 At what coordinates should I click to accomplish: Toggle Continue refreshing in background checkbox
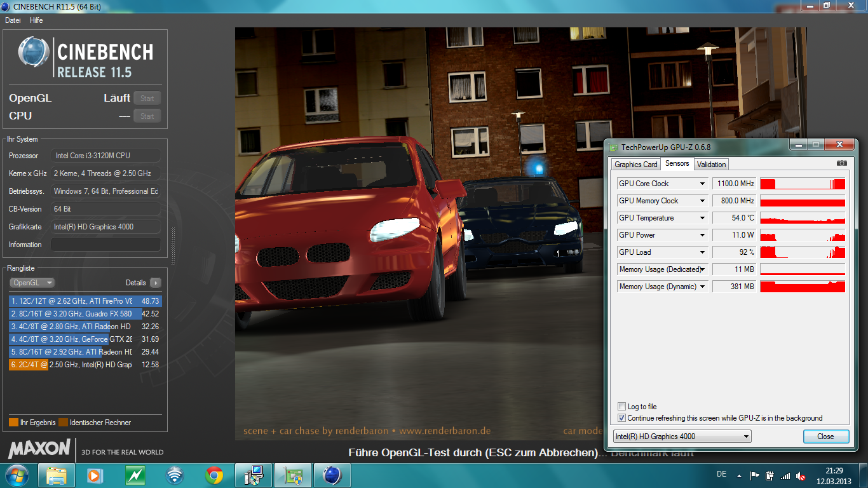pos(621,418)
